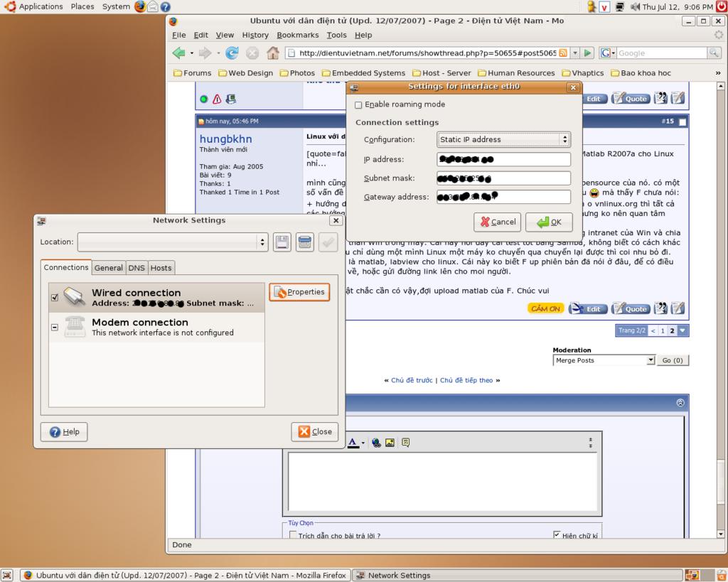
Task: Save location floppy icon in Network Settings
Action: [282, 242]
